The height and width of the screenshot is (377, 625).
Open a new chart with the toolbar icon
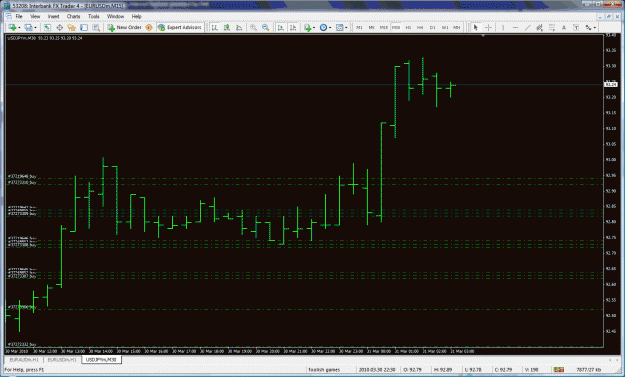click(x=12, y=27)
